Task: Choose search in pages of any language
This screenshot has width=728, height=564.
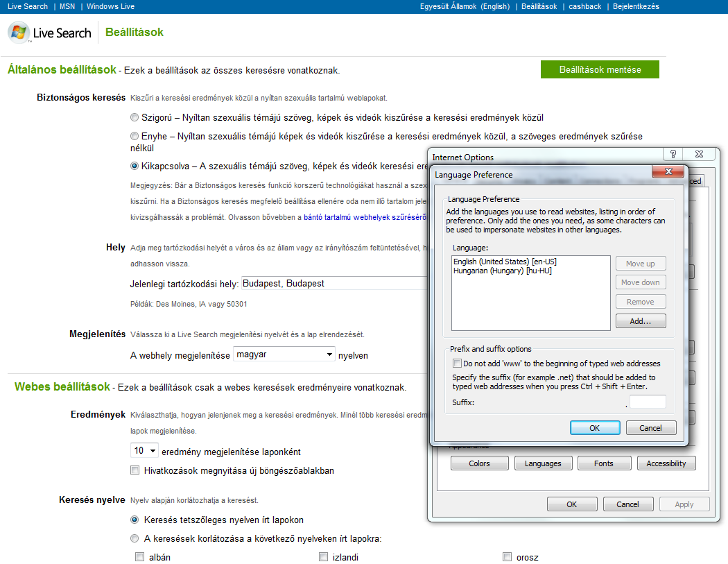Action: 135,520
